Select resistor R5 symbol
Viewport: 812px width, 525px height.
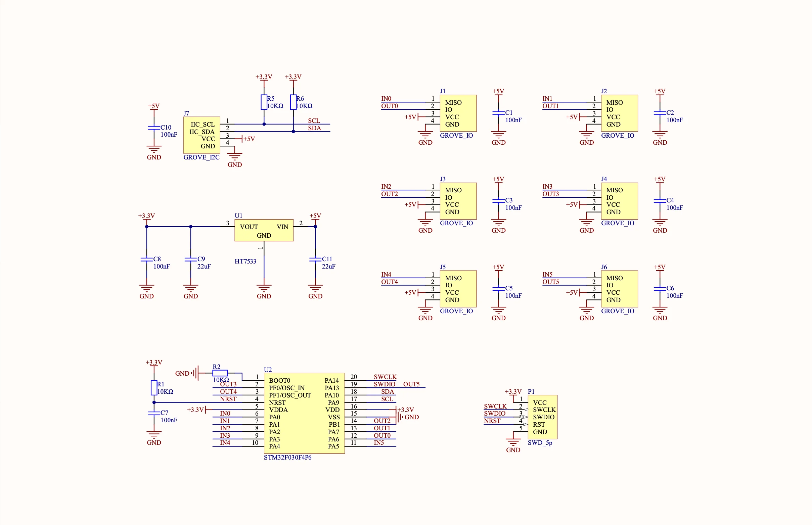coord(264,102)
